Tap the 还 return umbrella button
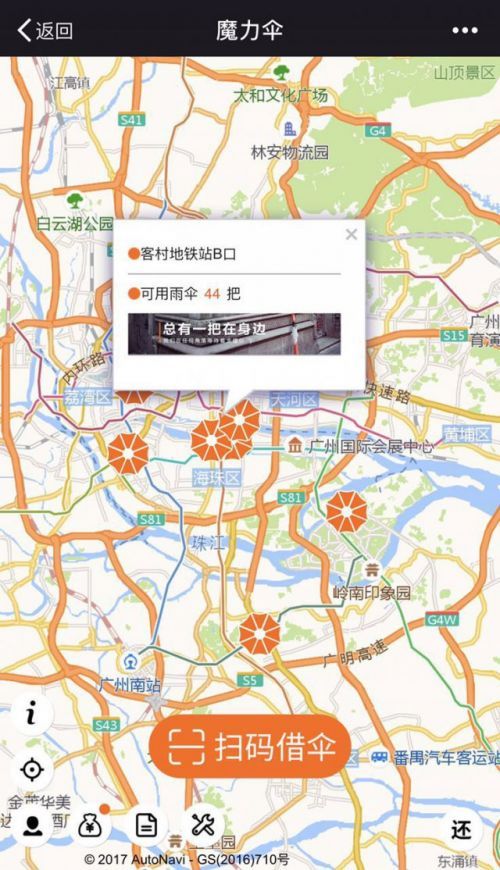Image resolution: width=500 pixels, height=870 pixels. tap(462, 830)
